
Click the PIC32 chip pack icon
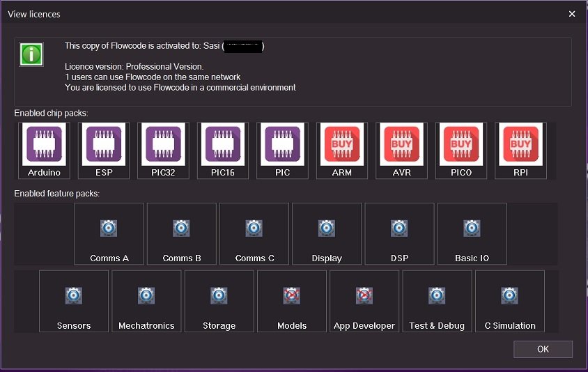163,145
